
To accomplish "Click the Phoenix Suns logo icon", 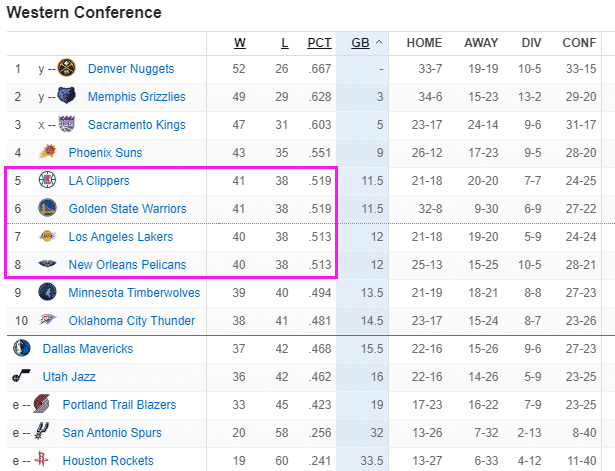I will coord(47,153).
